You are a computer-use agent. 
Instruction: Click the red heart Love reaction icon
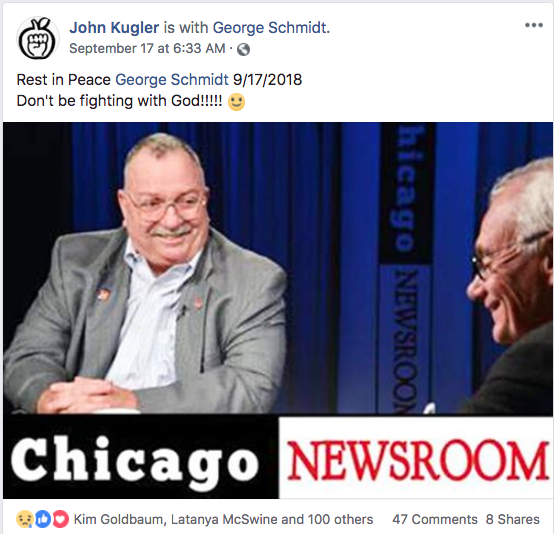60,519
